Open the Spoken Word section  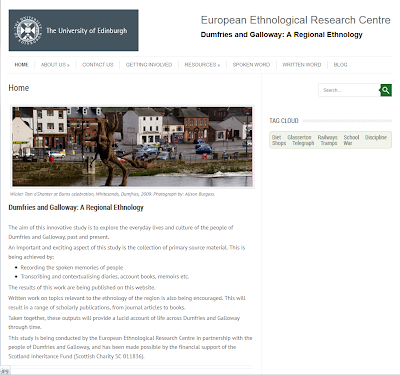[x=251, y=65]
